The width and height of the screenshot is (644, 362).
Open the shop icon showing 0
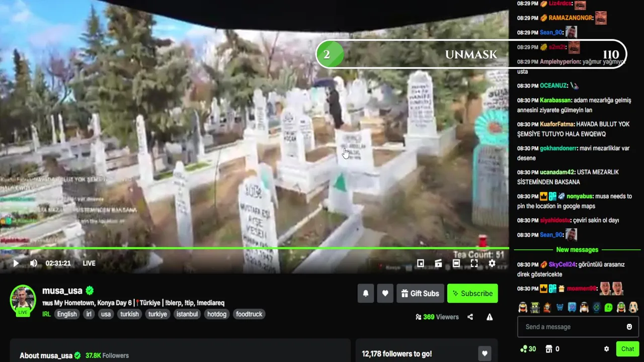pyautogui.click(x=552, y=349)
